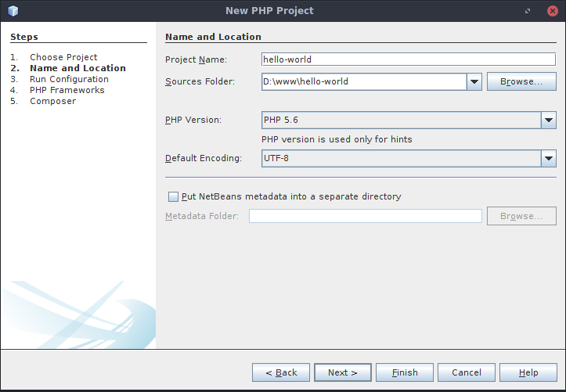Click Finish to create the project

pos(405,372)
